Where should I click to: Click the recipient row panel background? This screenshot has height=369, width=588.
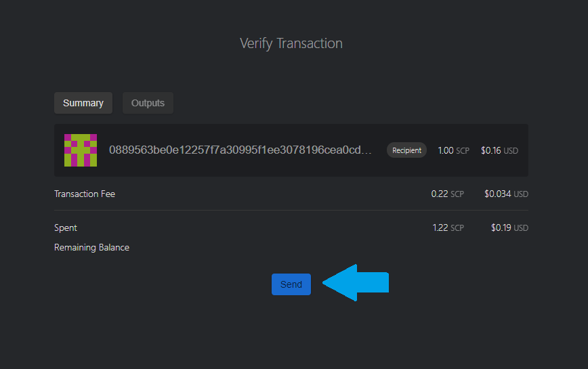pyautogui.click(x=291, y=150)
